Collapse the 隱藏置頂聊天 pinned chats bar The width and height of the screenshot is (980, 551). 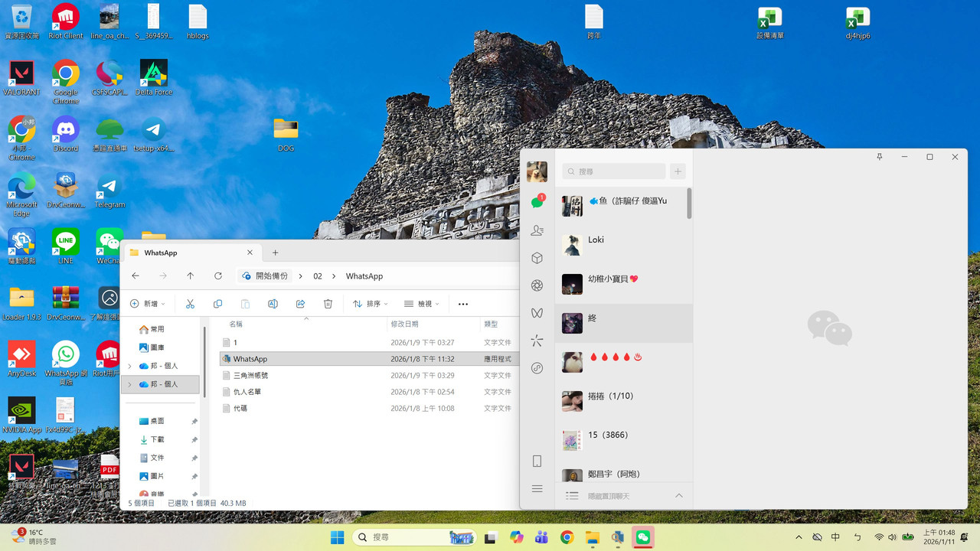[x=678, y=496]
